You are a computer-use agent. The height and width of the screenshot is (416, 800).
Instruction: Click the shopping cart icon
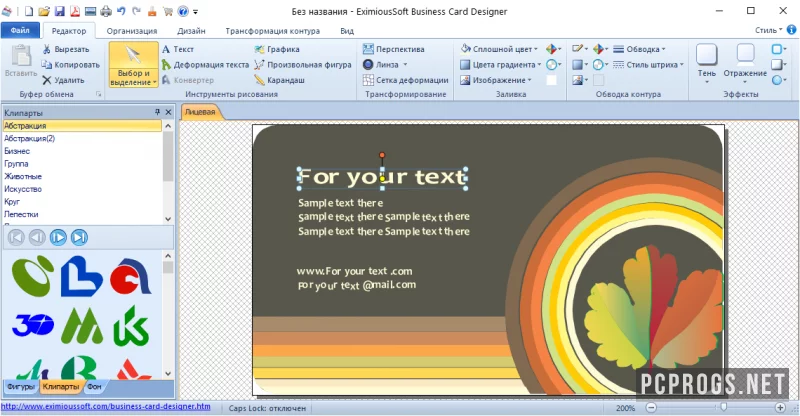tap(167, 11)
